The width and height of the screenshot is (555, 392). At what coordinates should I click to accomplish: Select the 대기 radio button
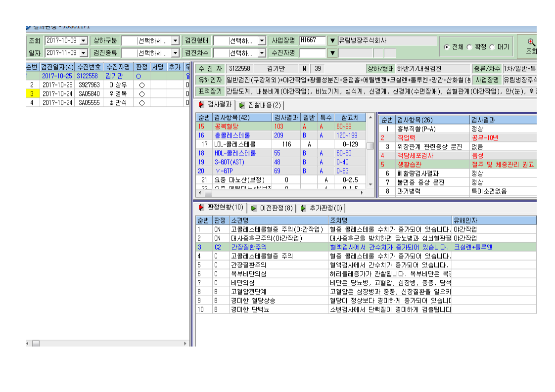click(x=492, y=46)
